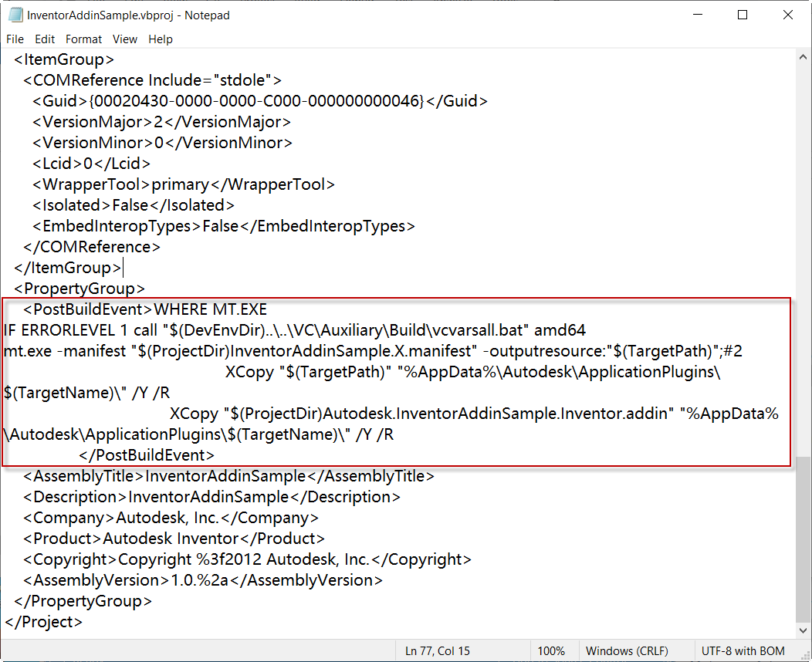Image resolution: width=812 pixels, height=662 pixels.
Task: Click the AssemblyVersion 1.0.%2a line
Action: [x=202, y=580]
